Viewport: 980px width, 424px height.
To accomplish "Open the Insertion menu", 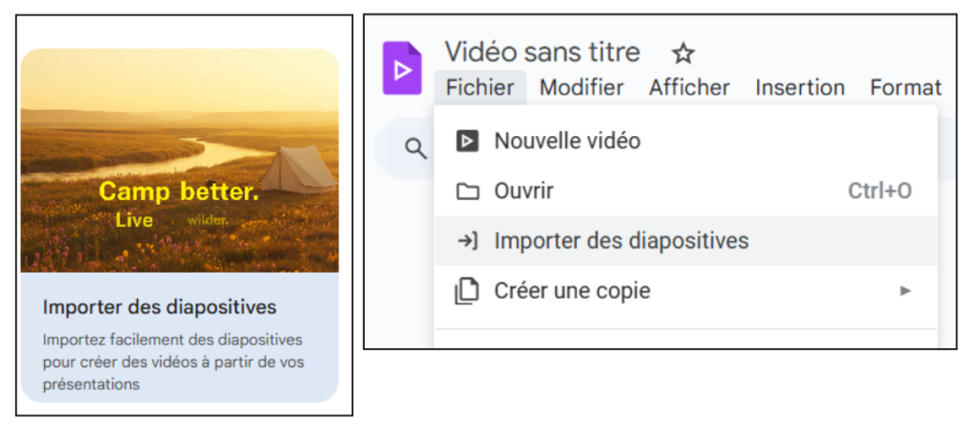I will pyautogui.click(x=800, y=87).
